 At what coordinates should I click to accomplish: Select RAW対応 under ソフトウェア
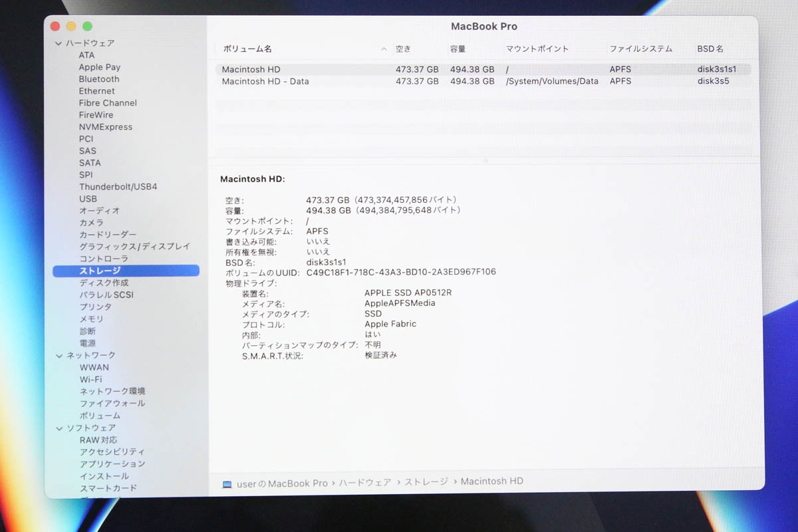(98, 440)
